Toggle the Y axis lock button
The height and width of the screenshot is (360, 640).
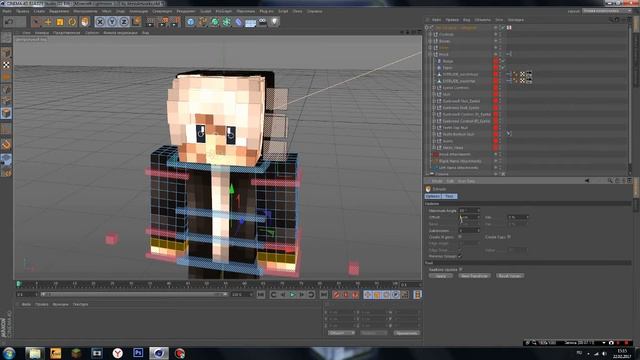[112, 22]
